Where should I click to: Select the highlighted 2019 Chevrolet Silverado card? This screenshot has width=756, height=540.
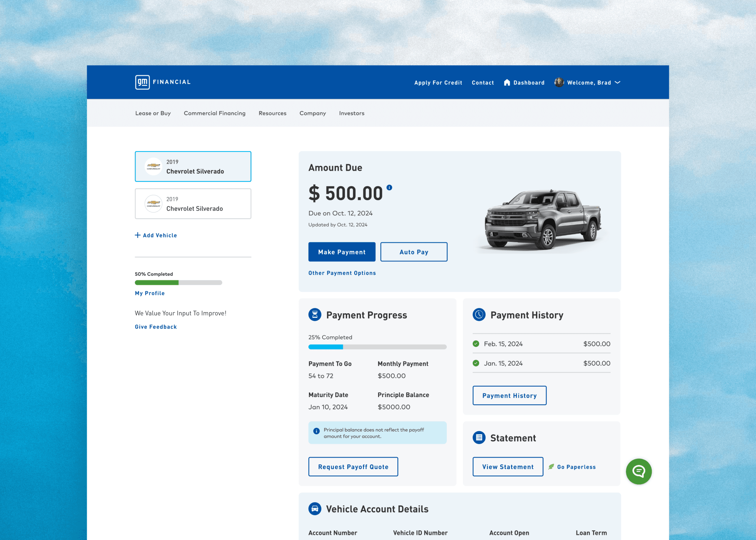pos(193,166)
